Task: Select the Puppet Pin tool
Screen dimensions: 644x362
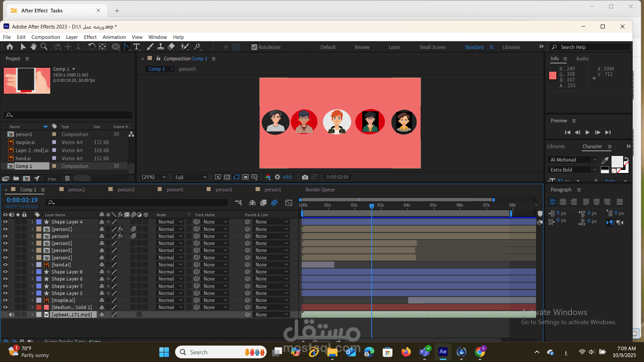Action: (198, 47)
